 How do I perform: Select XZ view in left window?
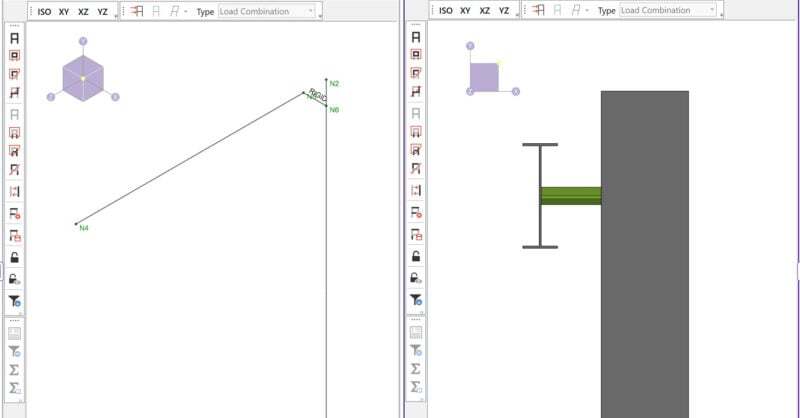pos(83,11)
